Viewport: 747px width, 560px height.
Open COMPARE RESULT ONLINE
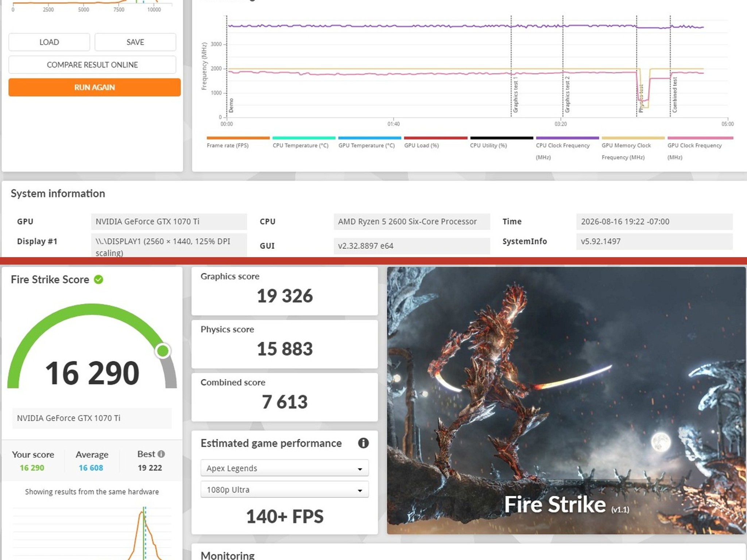click(x=92, y=65)
